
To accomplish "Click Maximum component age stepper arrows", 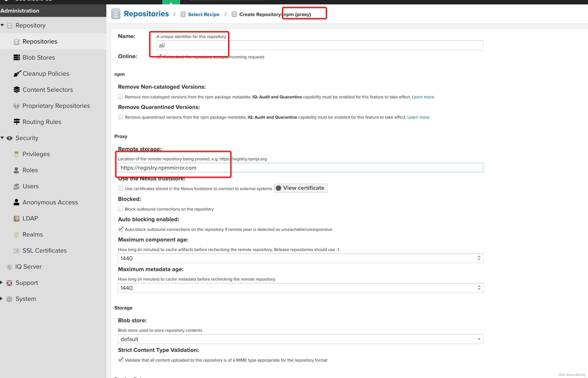I will 479,258.
